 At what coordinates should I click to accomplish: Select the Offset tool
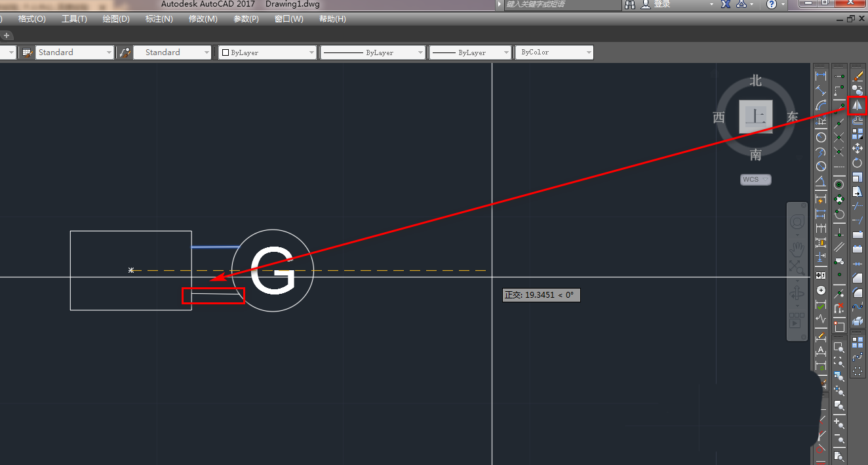tap(858, 119)
